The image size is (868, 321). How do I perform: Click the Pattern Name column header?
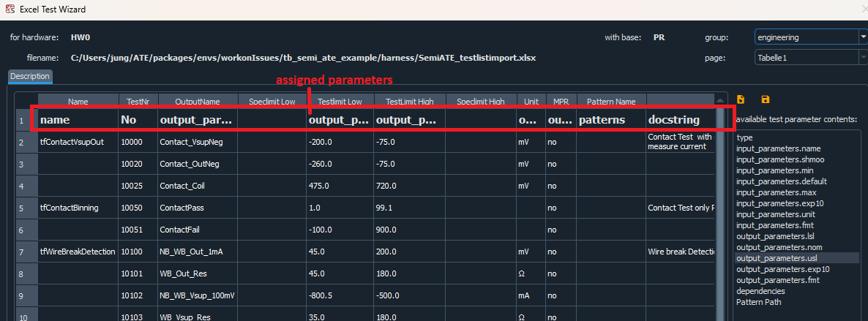coord(611,102)
